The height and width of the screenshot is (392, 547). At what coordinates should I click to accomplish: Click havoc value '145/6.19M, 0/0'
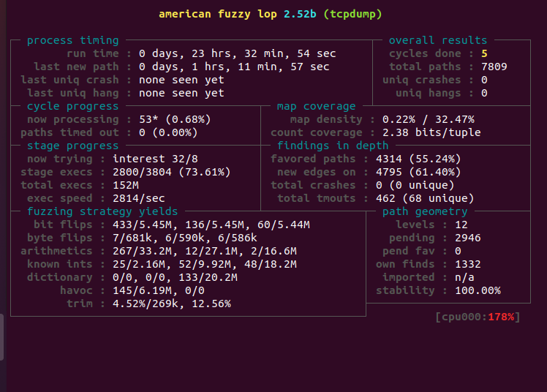tap(159, 290)
